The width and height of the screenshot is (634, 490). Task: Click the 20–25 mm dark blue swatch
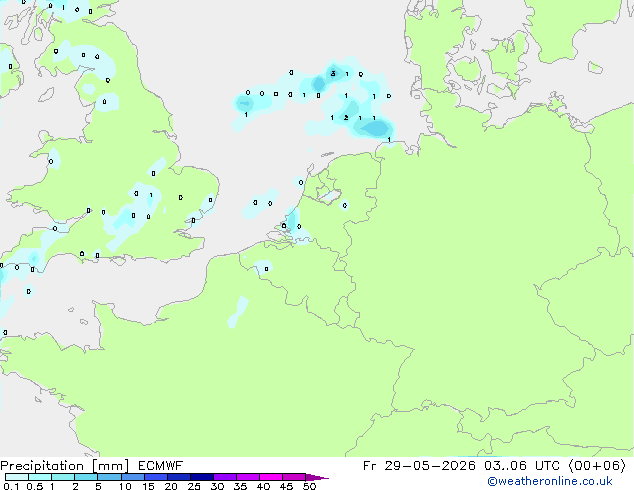click(x=179, y=477)
